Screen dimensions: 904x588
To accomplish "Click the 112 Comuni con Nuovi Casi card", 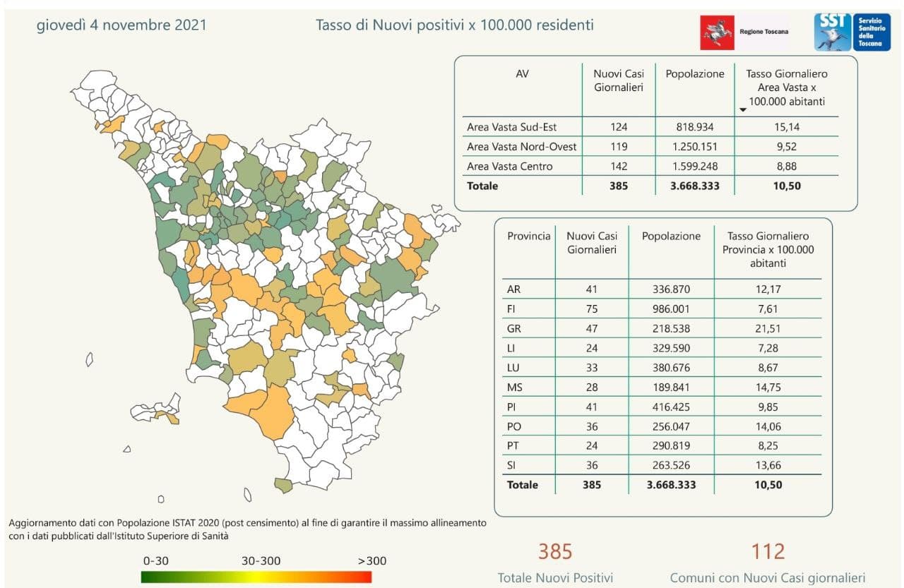I will [x=767, y=563].
